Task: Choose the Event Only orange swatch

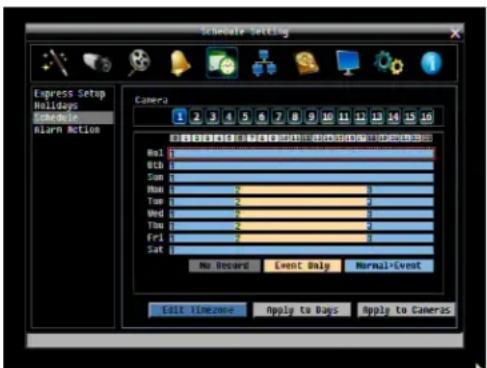Action: click(x=302, y=266)
